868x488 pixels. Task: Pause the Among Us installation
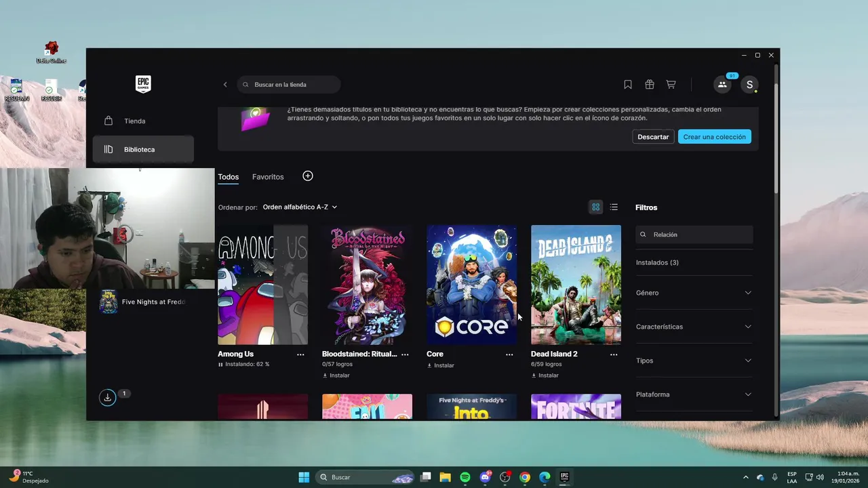[x=220, y=365]
